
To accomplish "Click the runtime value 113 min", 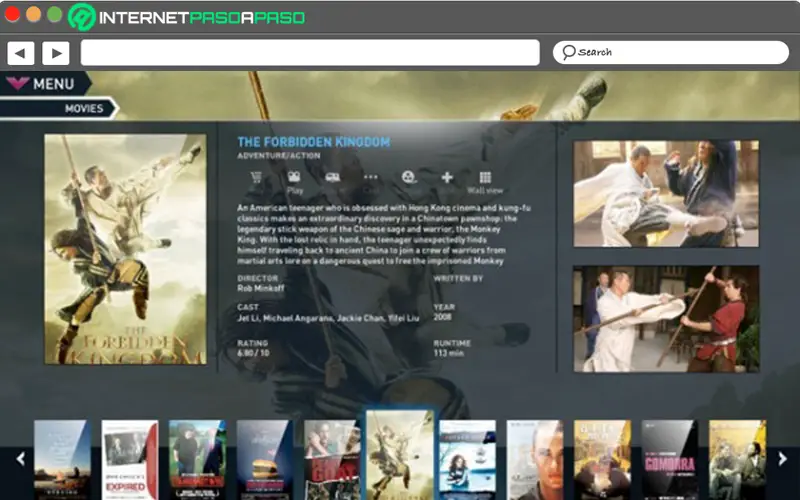I will 448,353.
